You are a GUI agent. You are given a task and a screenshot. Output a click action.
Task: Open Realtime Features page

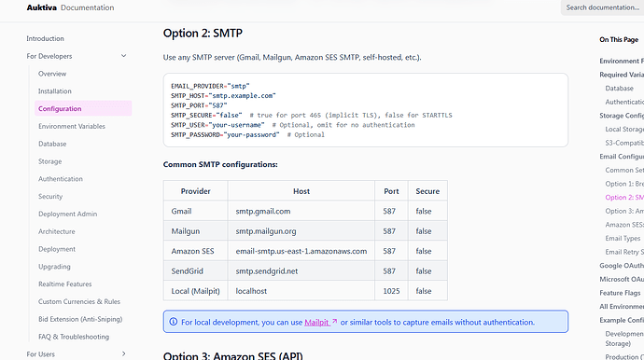(x=65, y=284)
